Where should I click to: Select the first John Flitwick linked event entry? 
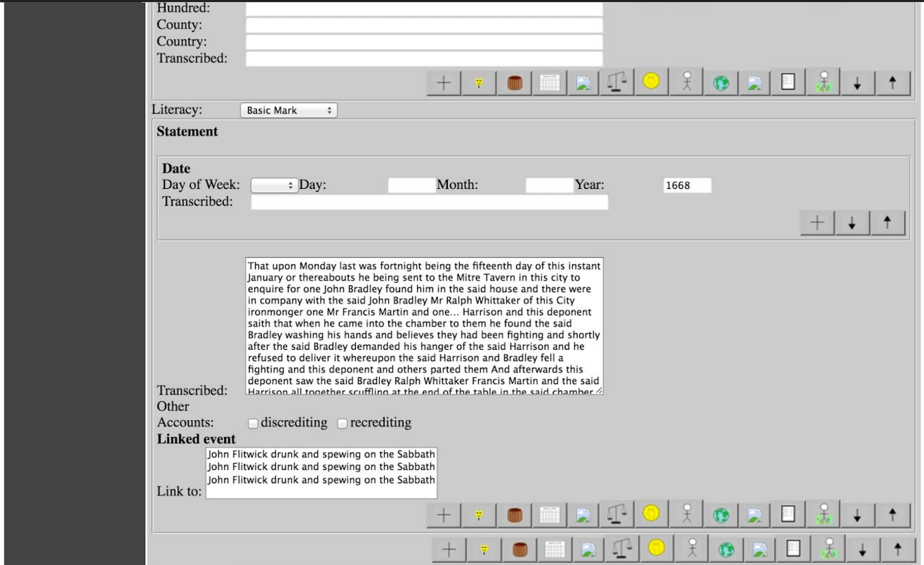click(x=322, y=454)
